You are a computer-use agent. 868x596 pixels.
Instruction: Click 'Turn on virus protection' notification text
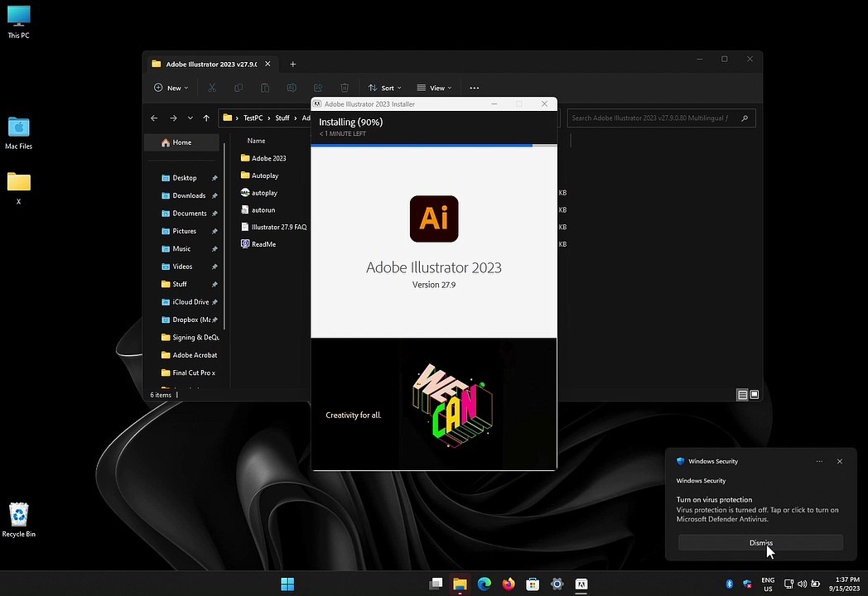coord(714,499)
